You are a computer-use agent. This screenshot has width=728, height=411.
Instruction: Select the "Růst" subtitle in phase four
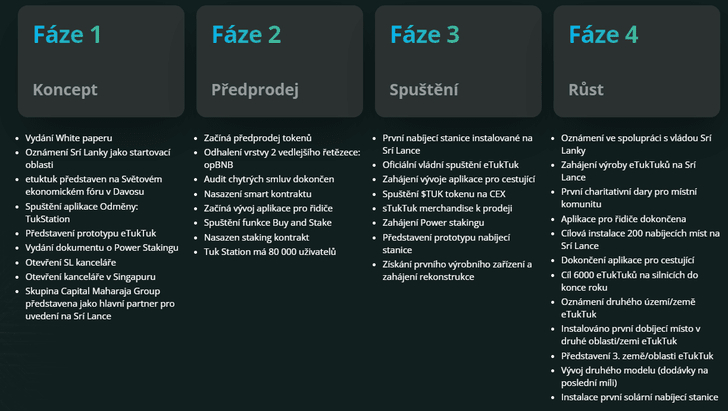(x=586, y=90)
